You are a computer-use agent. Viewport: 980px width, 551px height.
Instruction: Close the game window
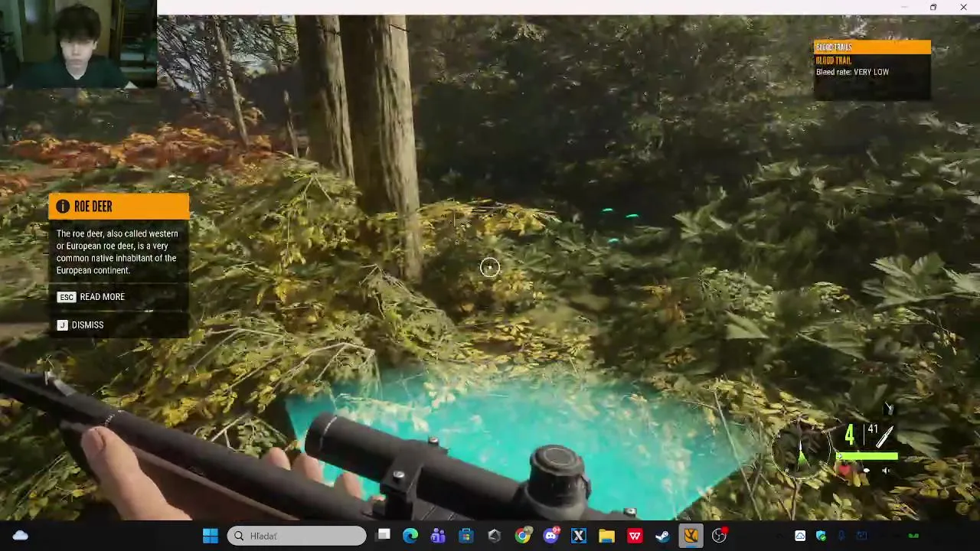click(x=963, y=7)
